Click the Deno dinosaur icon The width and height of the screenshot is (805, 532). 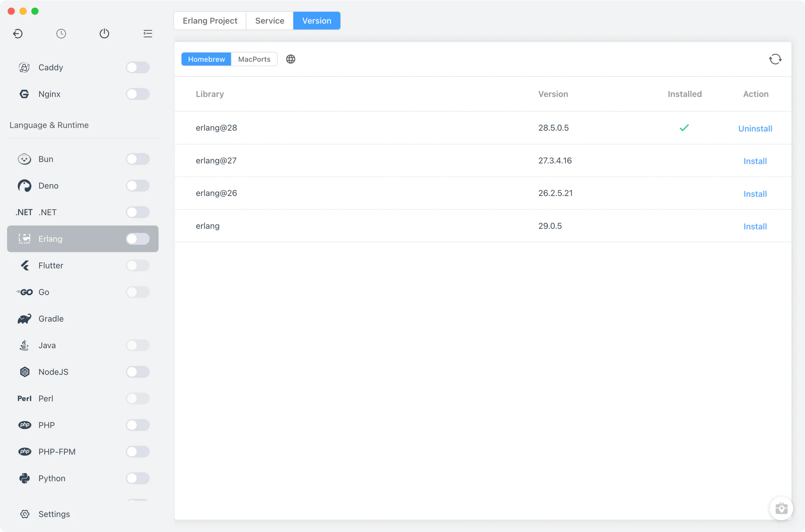tap(24, 185)
